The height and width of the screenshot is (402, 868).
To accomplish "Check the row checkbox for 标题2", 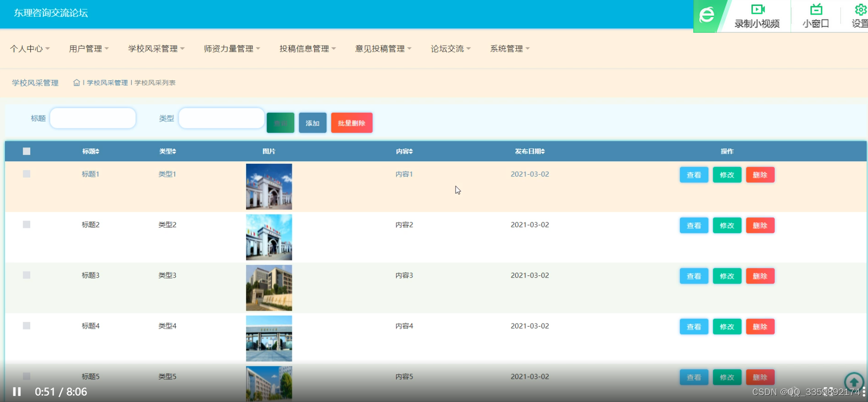I will pos(27,225).
